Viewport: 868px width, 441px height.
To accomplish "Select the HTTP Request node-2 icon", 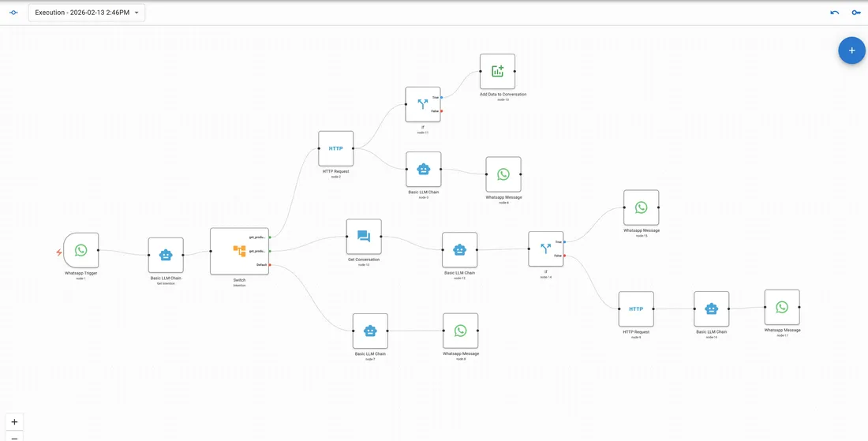I will 335,148.
